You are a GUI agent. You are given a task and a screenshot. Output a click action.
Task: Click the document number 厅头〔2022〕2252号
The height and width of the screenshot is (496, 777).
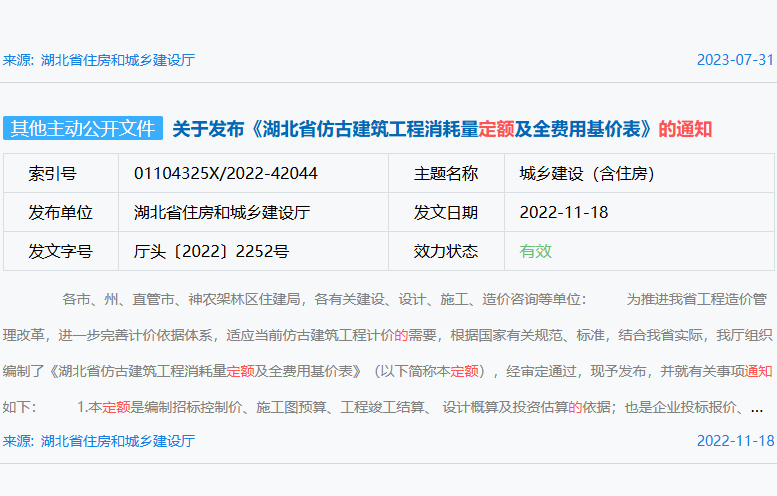point(211,251)
